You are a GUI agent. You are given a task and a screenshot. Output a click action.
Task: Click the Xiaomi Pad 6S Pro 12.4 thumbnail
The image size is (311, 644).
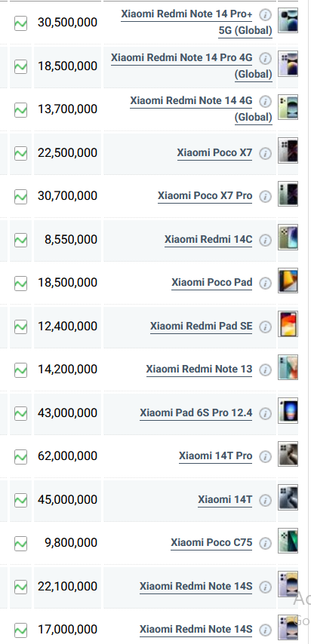[288, 410]
